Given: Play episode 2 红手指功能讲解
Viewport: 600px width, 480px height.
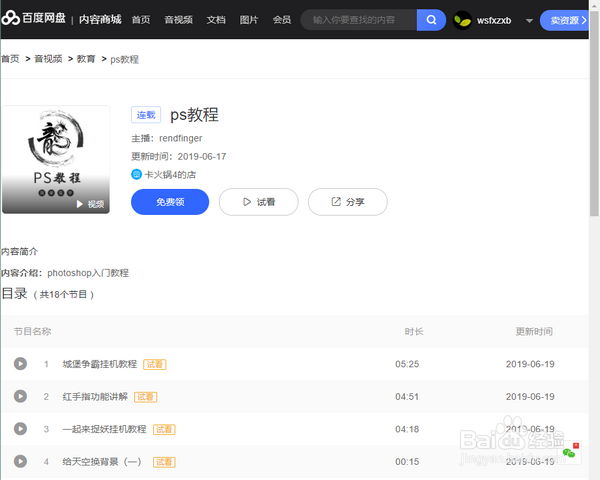Looking at the screenshot, I should [x=20, y=396].
